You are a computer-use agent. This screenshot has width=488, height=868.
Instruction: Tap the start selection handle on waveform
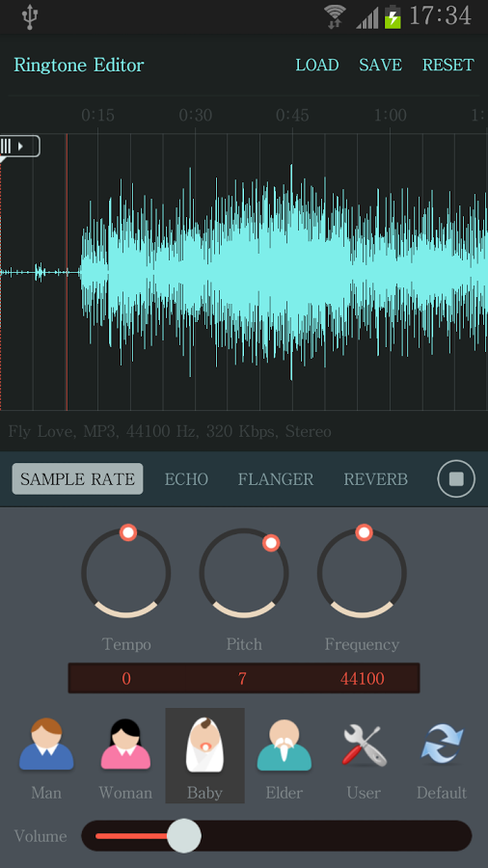pos(19,147)
